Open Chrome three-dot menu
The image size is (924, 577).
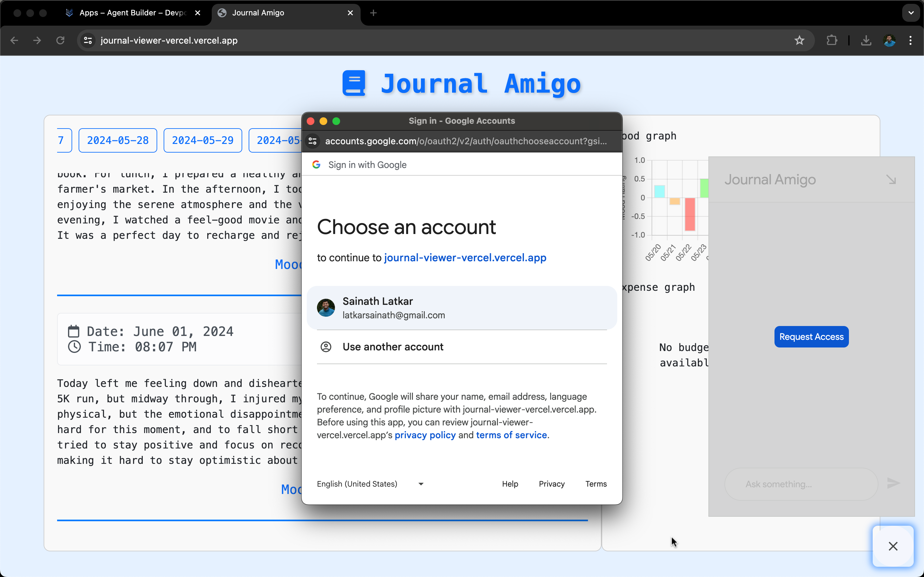click(911, 40)
